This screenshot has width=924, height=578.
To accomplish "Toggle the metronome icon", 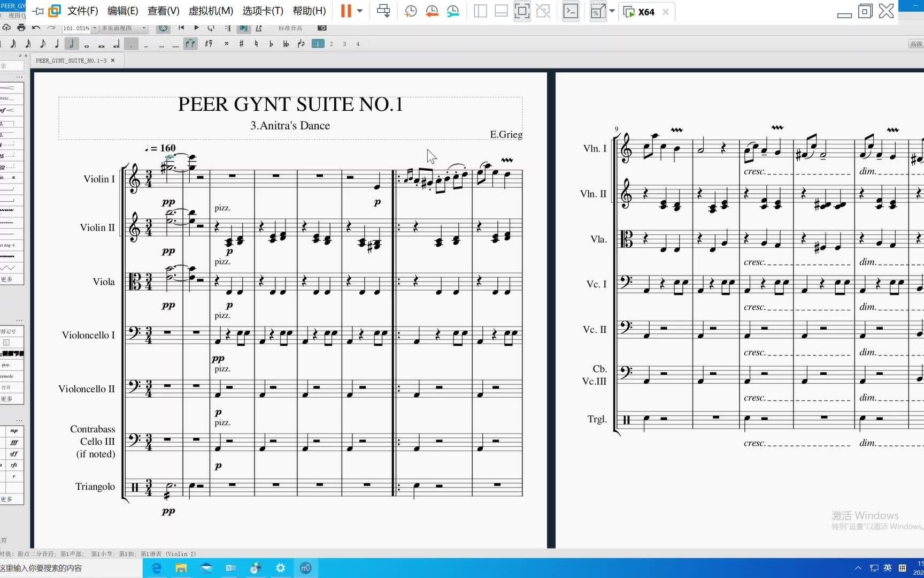I will click(x=259, y=28).
